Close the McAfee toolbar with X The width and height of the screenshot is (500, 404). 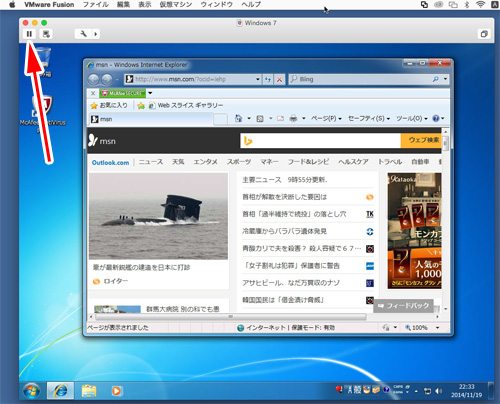(x=93, y=93)
